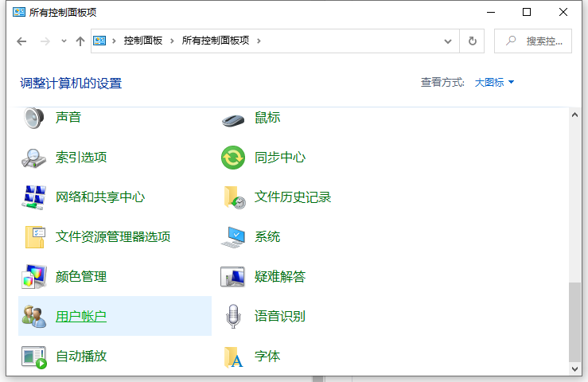Open the Color Management (颜色管理) icon
This screenshot has height=382, width=588.
[x=34, y=277]
